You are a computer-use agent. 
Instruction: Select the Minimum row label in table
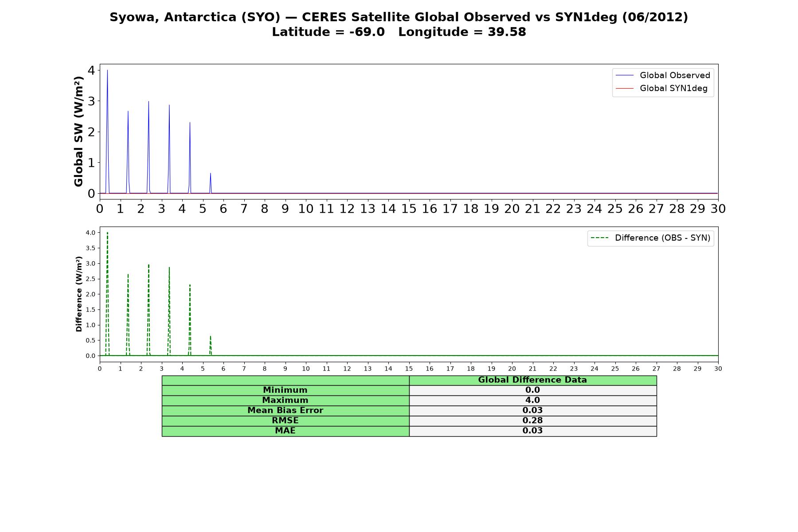tap(285, 390)
